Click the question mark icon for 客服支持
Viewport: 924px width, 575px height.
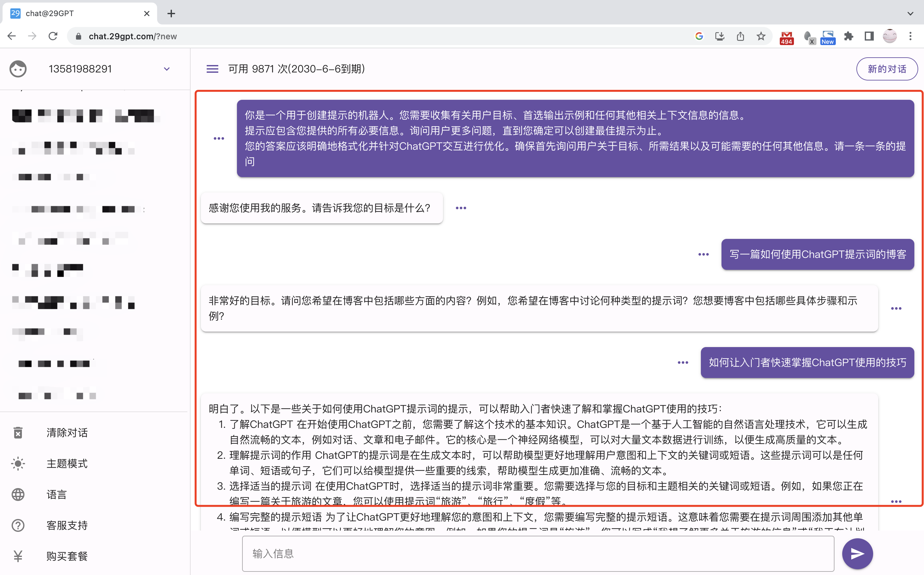(x=18, y=525)
